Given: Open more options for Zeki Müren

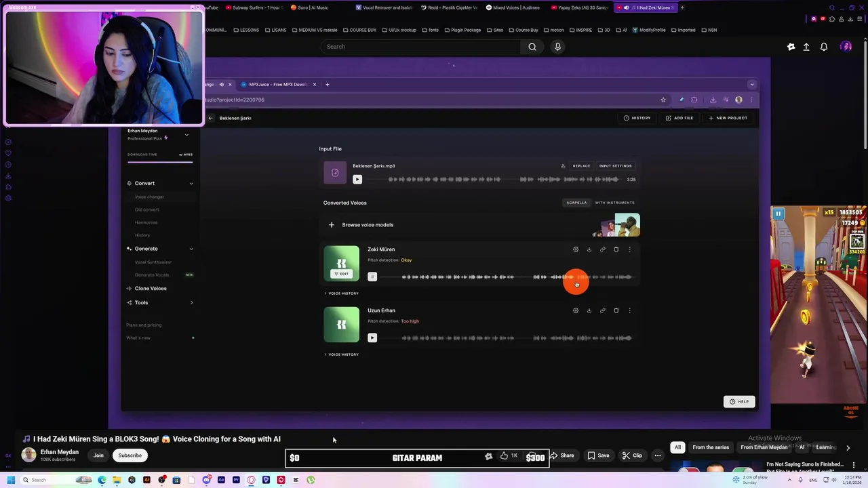Looking at the screenshot, I should coord(629,249).
